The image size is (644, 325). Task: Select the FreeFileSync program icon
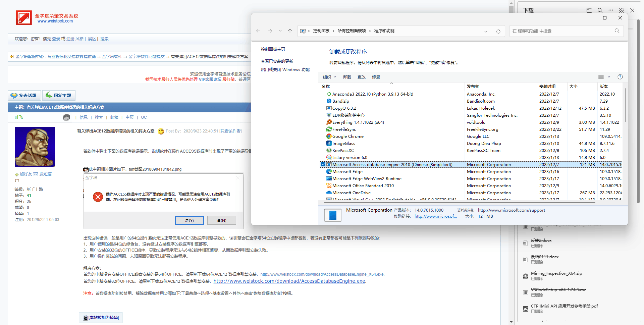(x=329, y=129)
